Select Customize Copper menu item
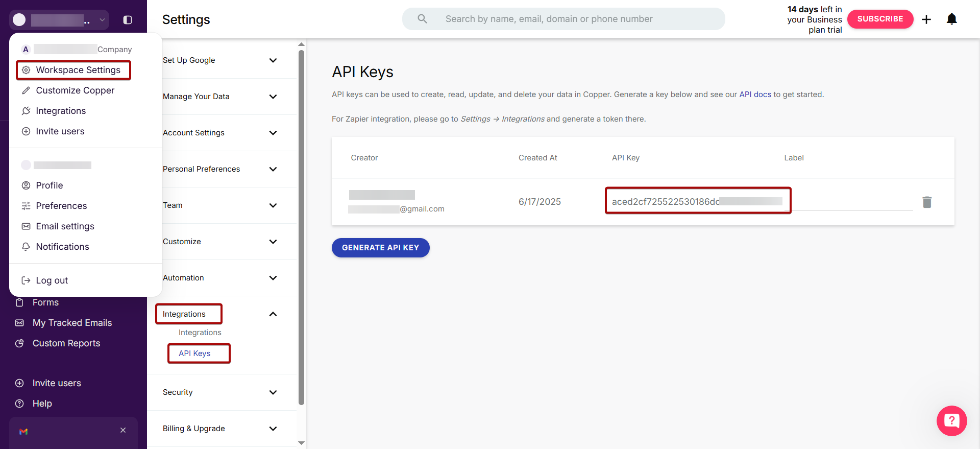Viewport: 980px width, 449px height. (x=75, y=90)
